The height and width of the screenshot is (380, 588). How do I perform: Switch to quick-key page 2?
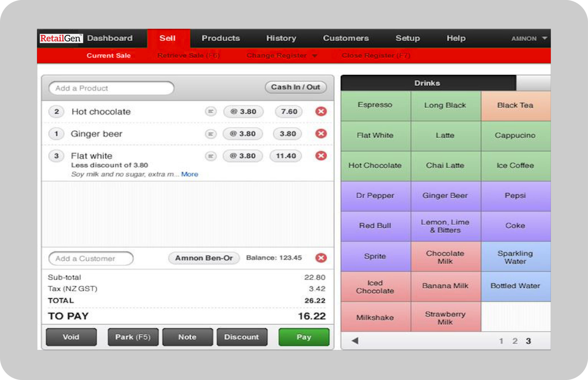(515, 341)
